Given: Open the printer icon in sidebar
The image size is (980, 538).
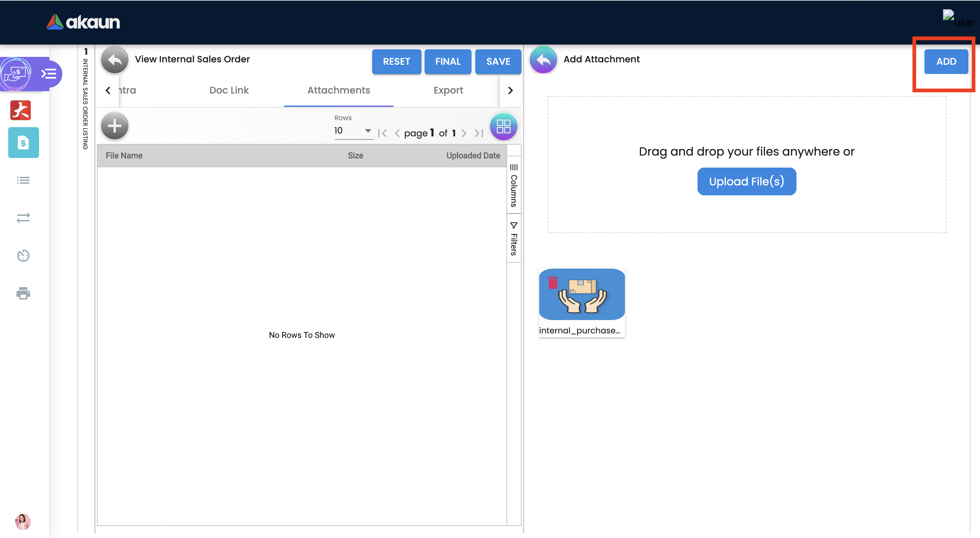Looking at the screenshot, I should (23, 293).
